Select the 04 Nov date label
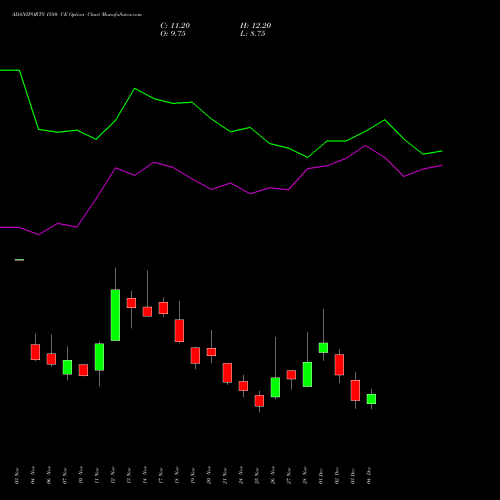 (x=33, y=476)
